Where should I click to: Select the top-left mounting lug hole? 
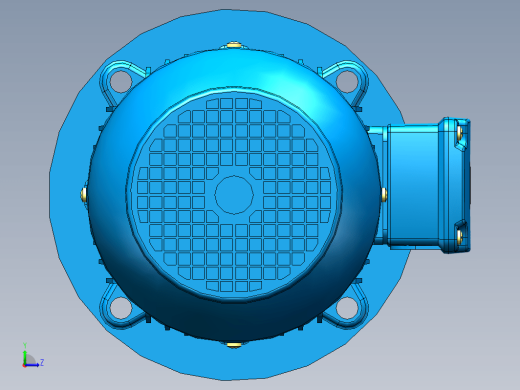pyautogui.click(x=120, y=81)
